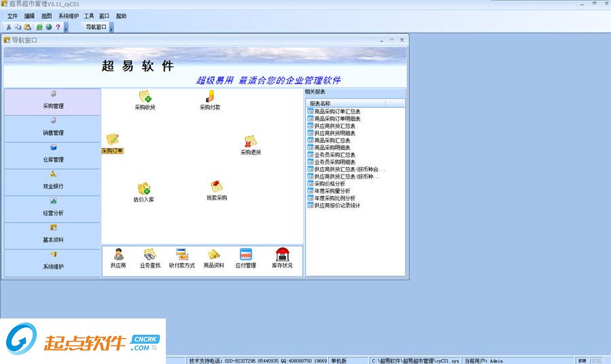
Task: Select 现金银行 in the navigation sidebar
Action: tap(52, 183)
